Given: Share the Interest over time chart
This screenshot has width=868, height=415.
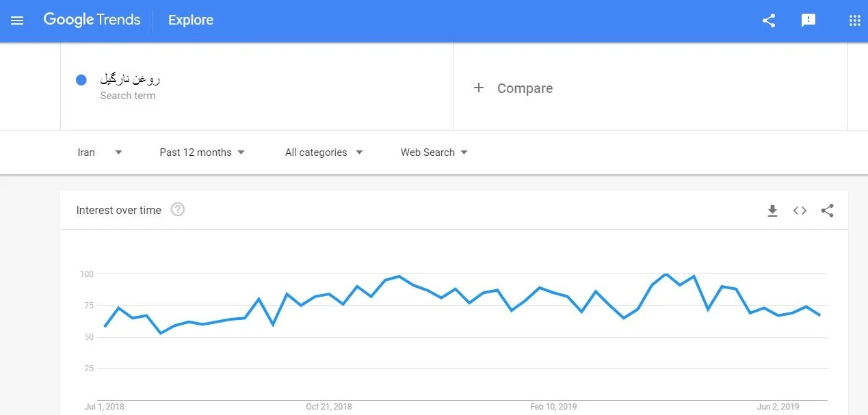Looking at the screenshot, I should click(827, 211).
